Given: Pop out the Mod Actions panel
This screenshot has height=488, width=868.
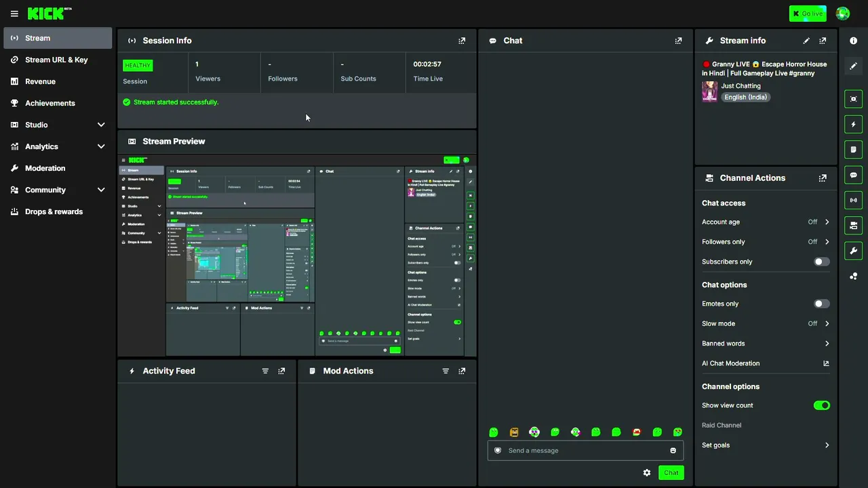Looking at the screenshot, I should coord(462,371).
